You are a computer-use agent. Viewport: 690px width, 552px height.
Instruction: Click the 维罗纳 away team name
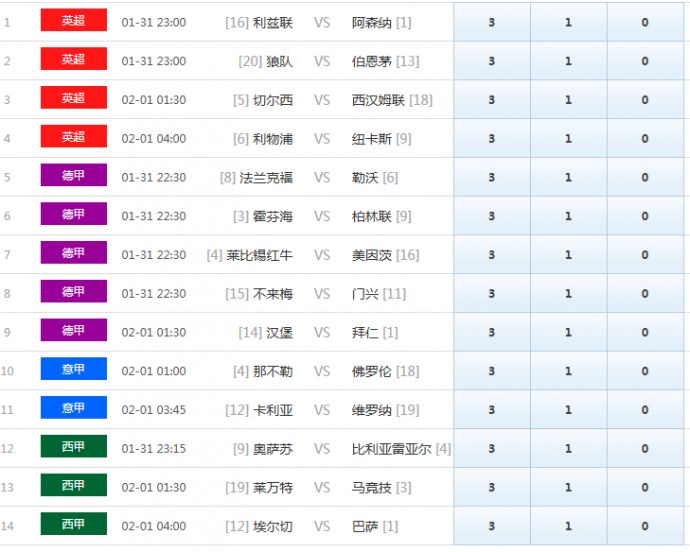pyautogui.click(x=372, y=410)
